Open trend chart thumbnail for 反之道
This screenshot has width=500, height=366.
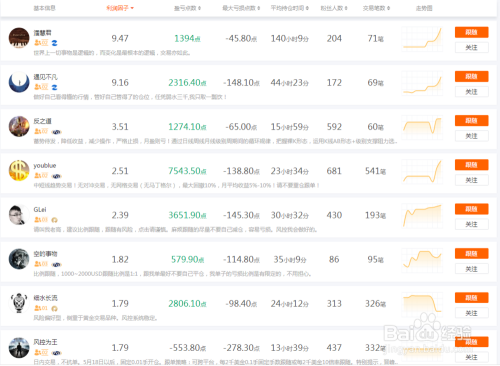coord(422,126)
